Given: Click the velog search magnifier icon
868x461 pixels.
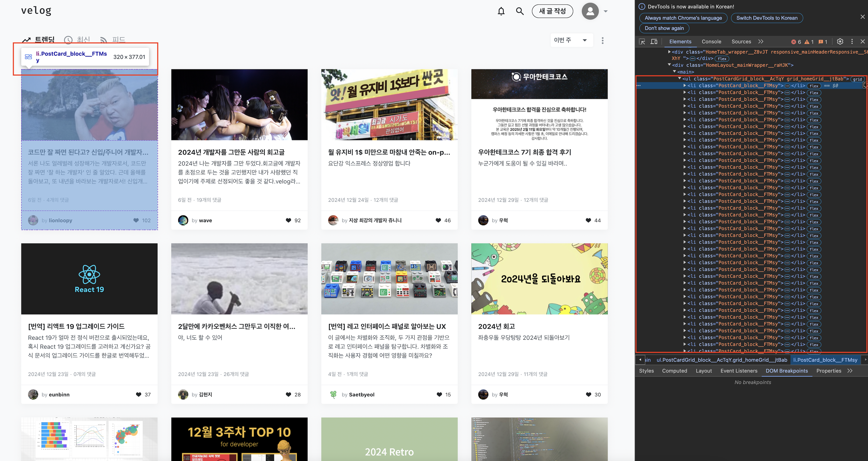Looking at the screenshot, I should point(520,11).
